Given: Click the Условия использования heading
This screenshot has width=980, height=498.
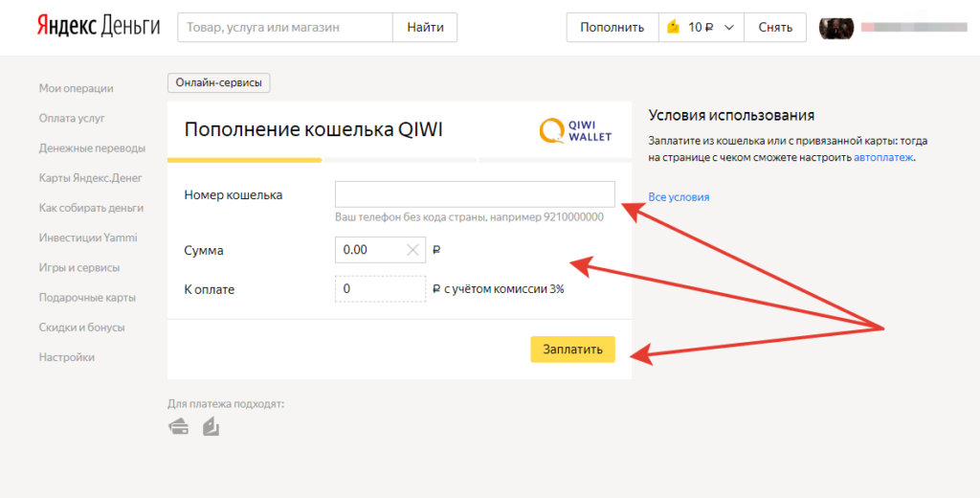Looking at the screenshot, I should pos(731,115).
